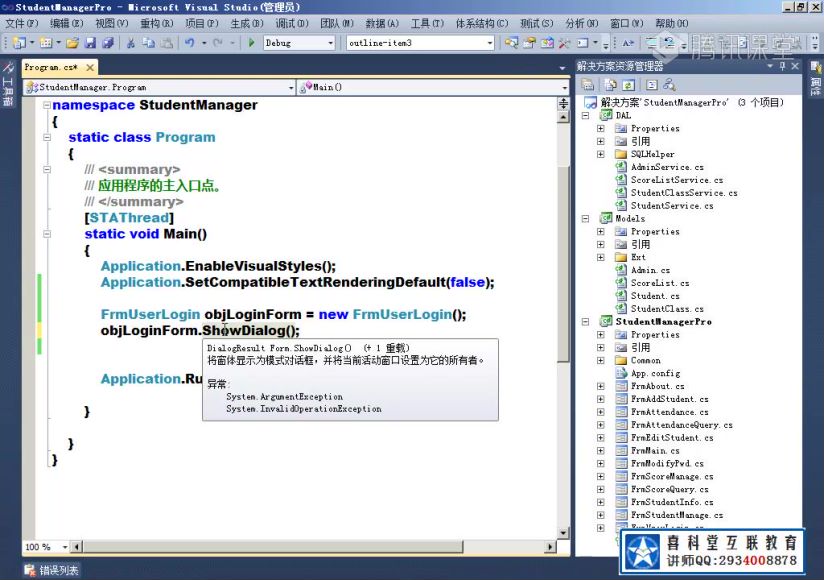824x580 pixels.
Task: Open the Toolbox wrench icon
Action: point(564,43)
